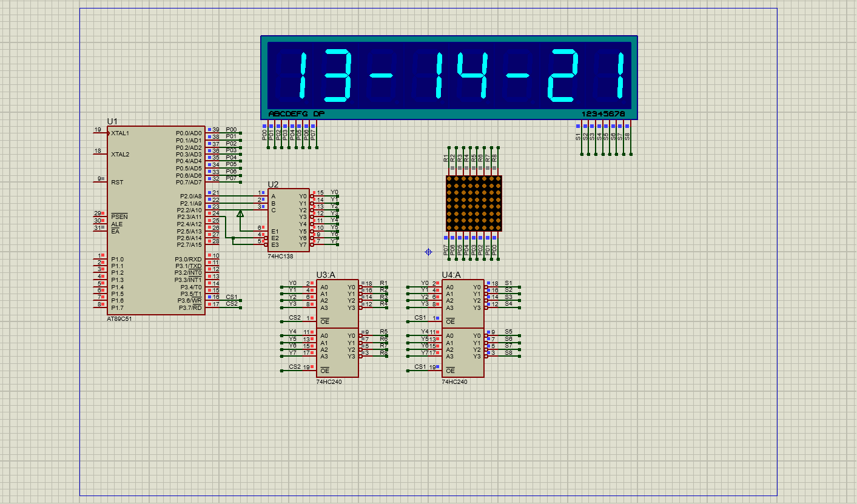Click the 74HC138 part name text
Viewport: 857px width, 504px height.
280,256
